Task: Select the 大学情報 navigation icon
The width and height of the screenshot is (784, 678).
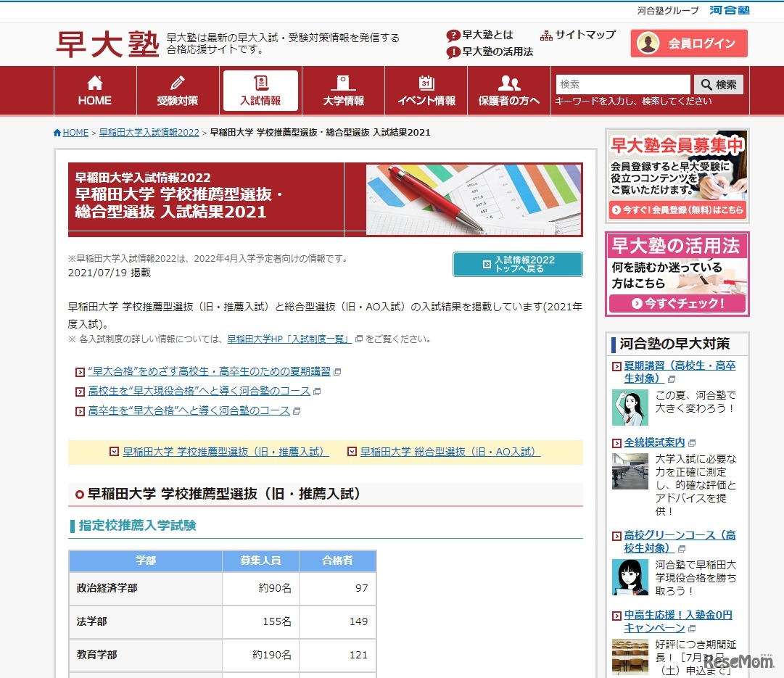Action: click(x=343, y=83)
